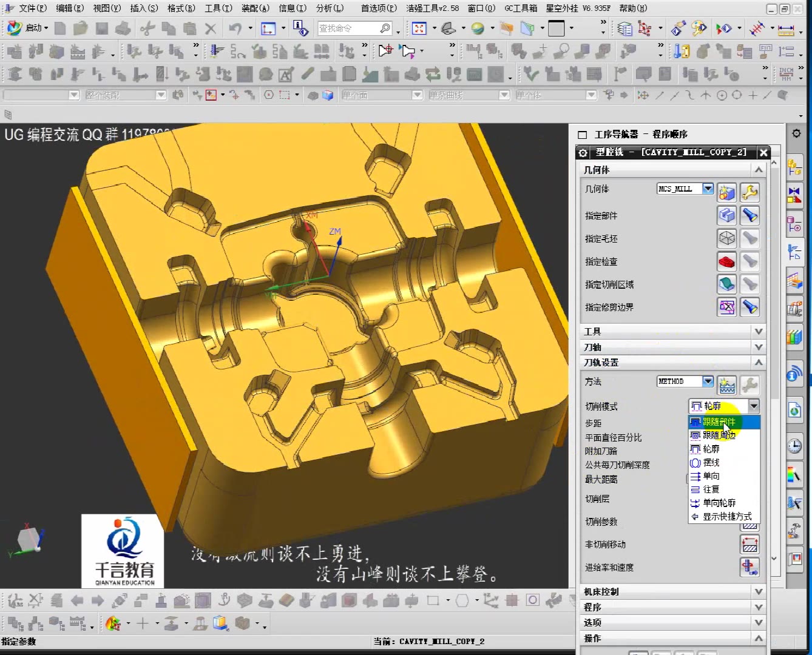Open the 文件(F) menu
812x655 pixels.
point(33,8)
